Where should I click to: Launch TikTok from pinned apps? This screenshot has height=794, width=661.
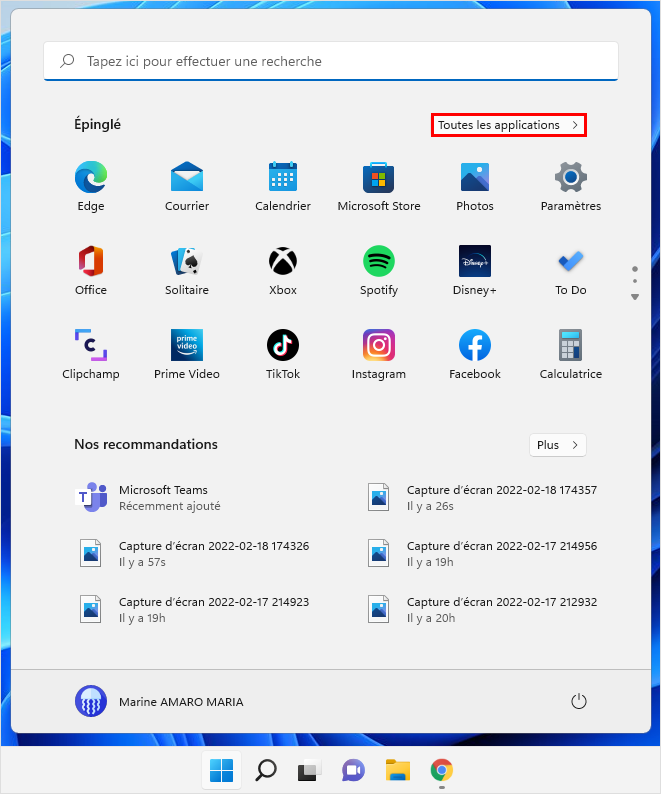point(283,354)
